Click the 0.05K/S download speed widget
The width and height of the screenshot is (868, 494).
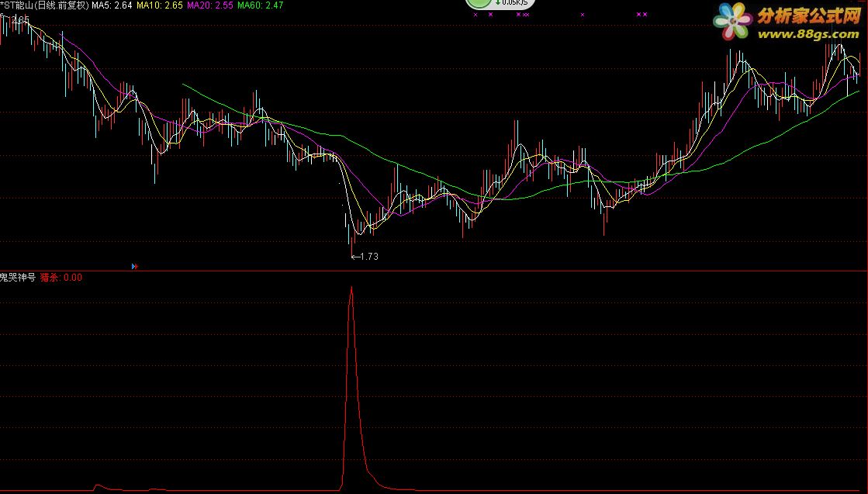coord(500,3)
